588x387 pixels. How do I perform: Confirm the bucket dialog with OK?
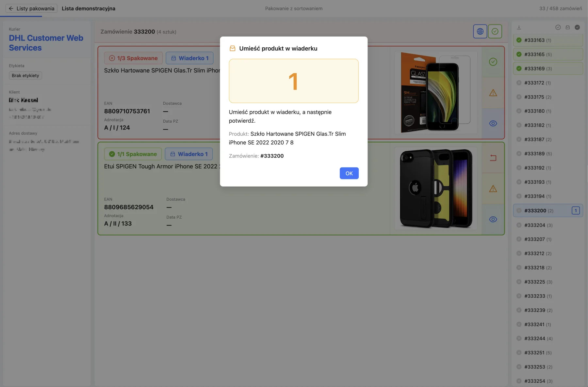[x=349, y=173]
